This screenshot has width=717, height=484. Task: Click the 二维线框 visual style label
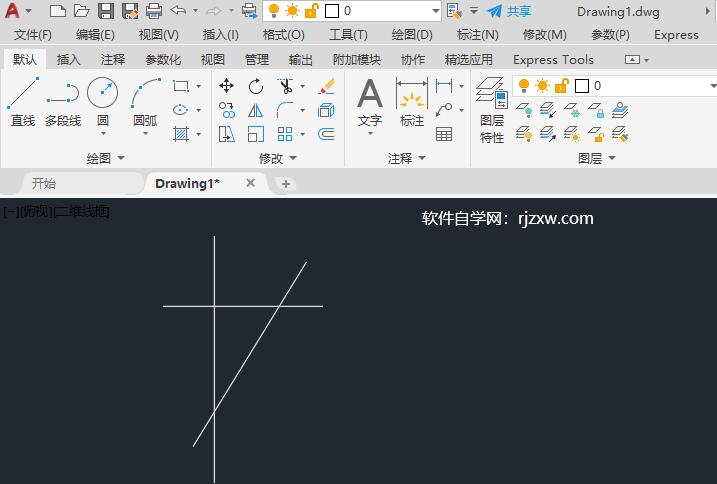82,212
